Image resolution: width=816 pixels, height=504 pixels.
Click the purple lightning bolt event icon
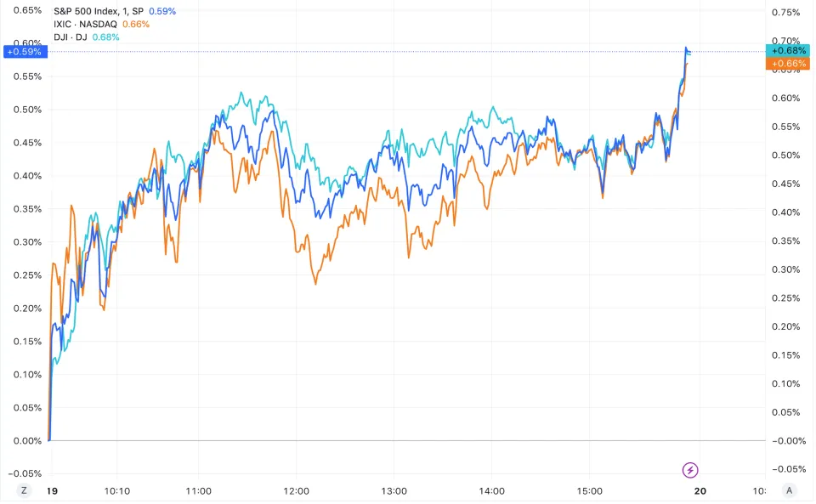pyautogui.click(x=690, y=469)
